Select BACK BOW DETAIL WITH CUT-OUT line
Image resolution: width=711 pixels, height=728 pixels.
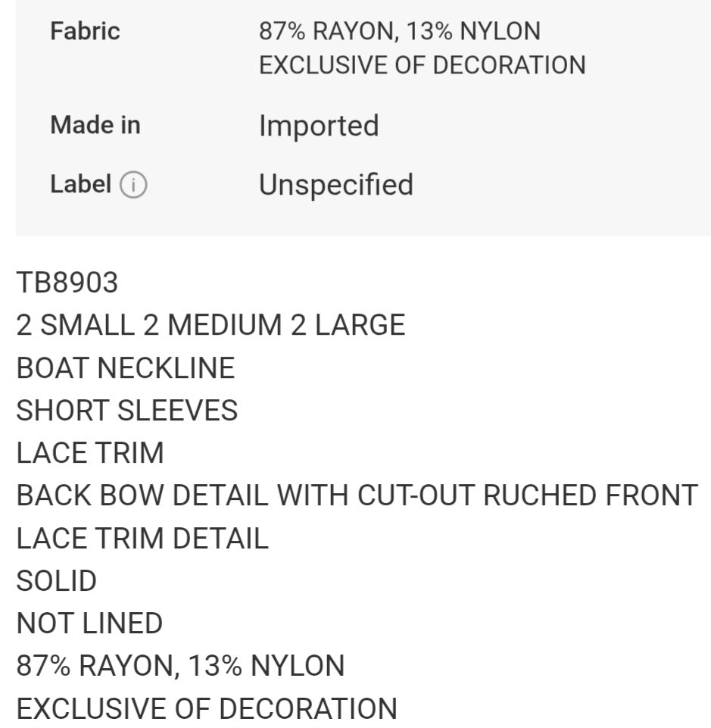coord(357,495)
